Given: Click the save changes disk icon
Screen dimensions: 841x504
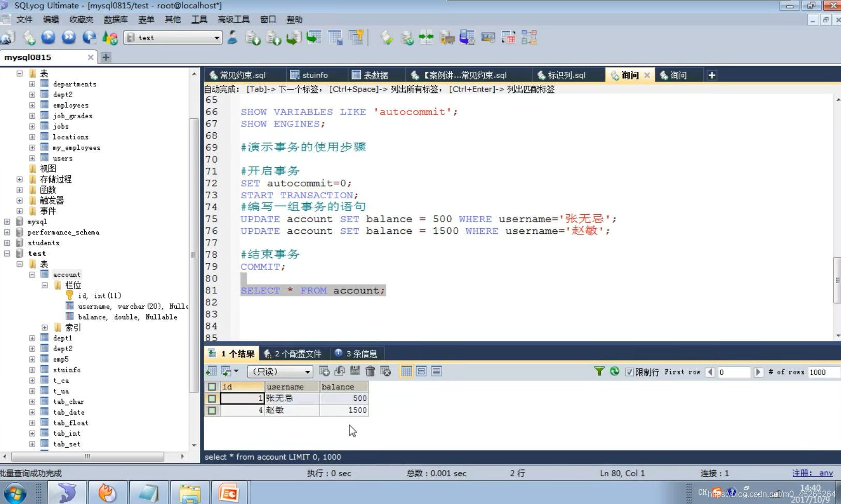Looking at the screenshot, I should pos(355,371).
